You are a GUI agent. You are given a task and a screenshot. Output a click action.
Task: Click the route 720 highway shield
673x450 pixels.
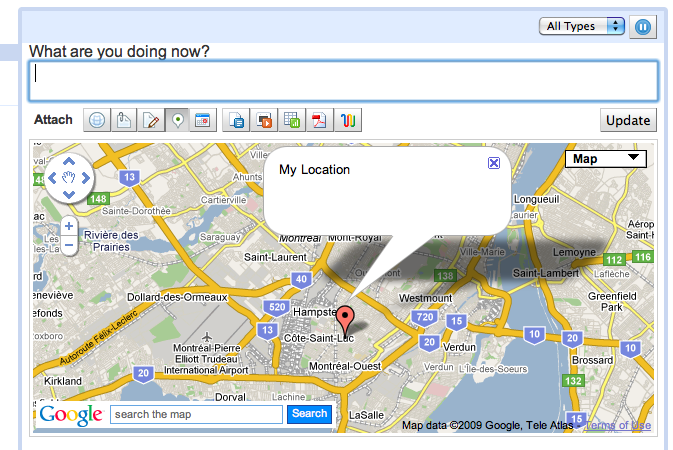tap(425, 318)
